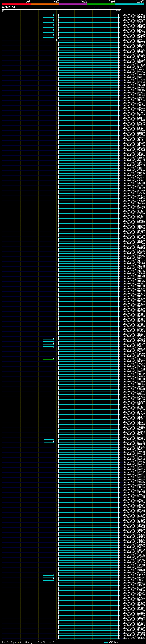Open the UniRef100_B9T1E6 hit
Image resolution: width=146 pixels, height=644 pixels.
[x=134, y=342]
